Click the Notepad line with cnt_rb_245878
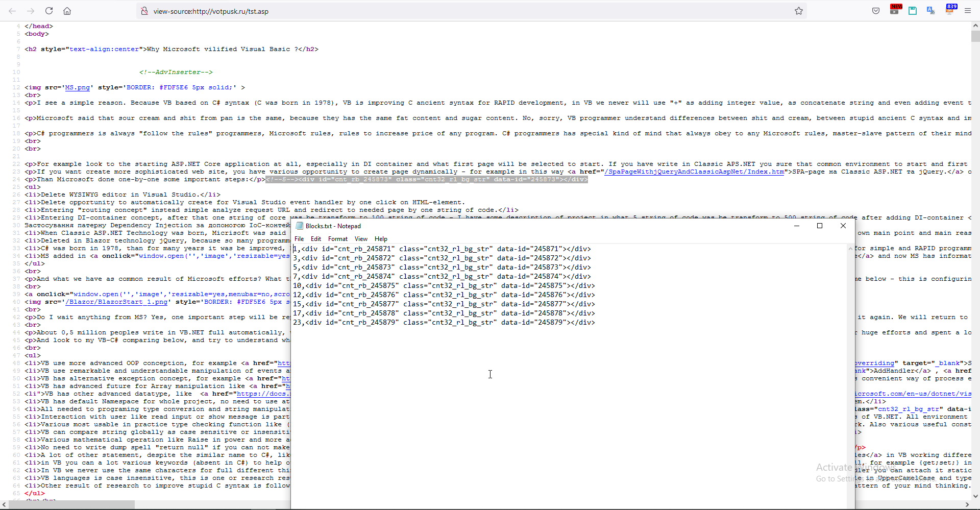Screen dimensions: 980x510 444,313
